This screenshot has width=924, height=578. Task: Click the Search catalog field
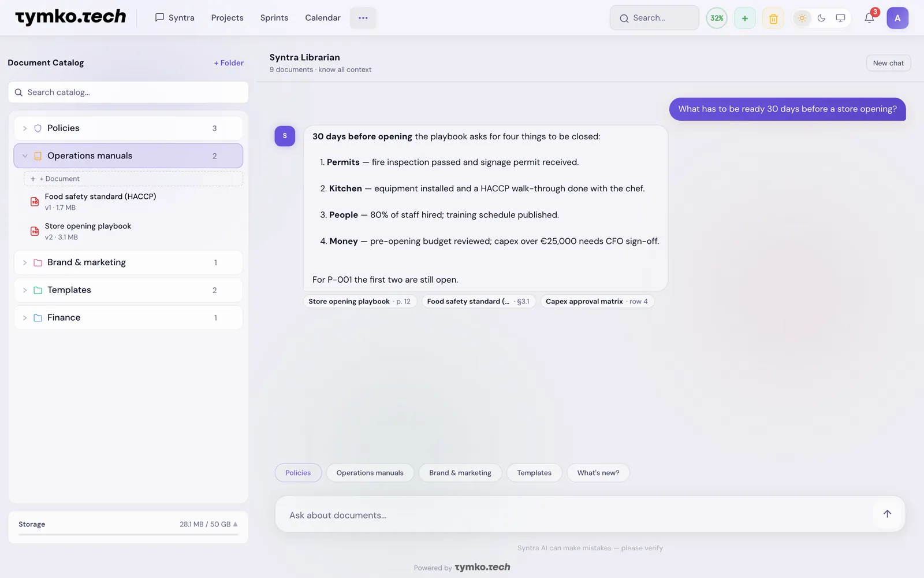pos(128,92)
